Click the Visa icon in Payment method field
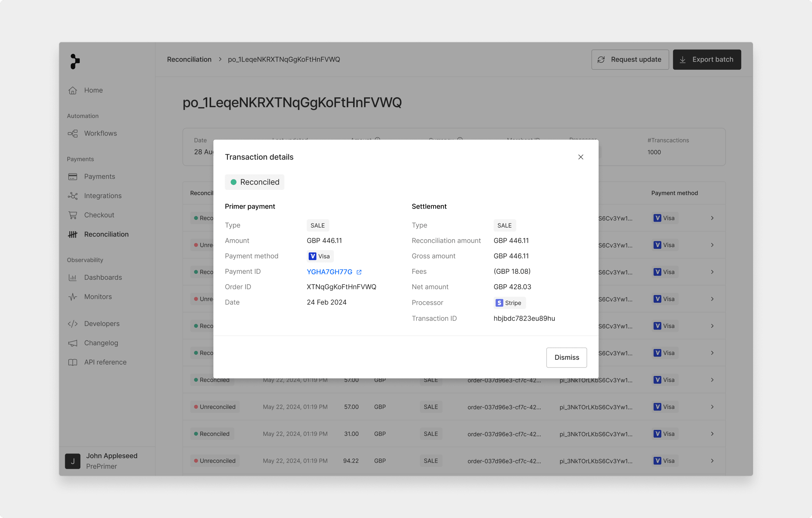Screen dimensions: 812x518 pos(312,256)
